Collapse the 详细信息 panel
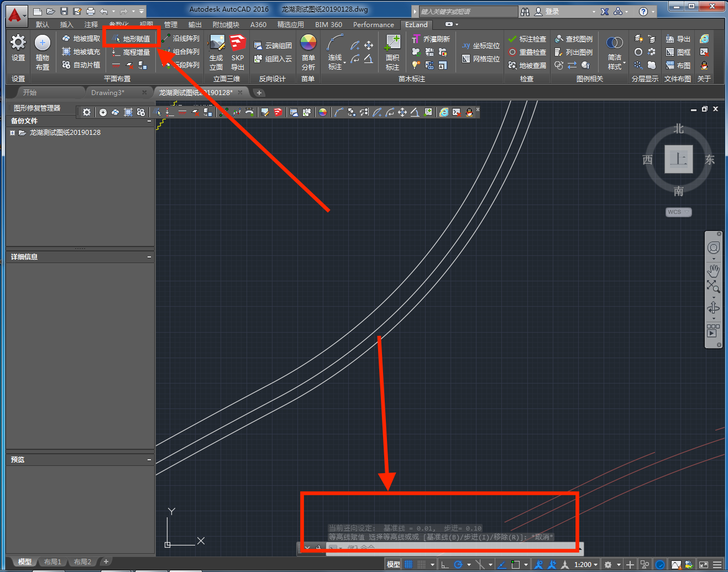This screenshot has height=572, width=728. (149, 257)
